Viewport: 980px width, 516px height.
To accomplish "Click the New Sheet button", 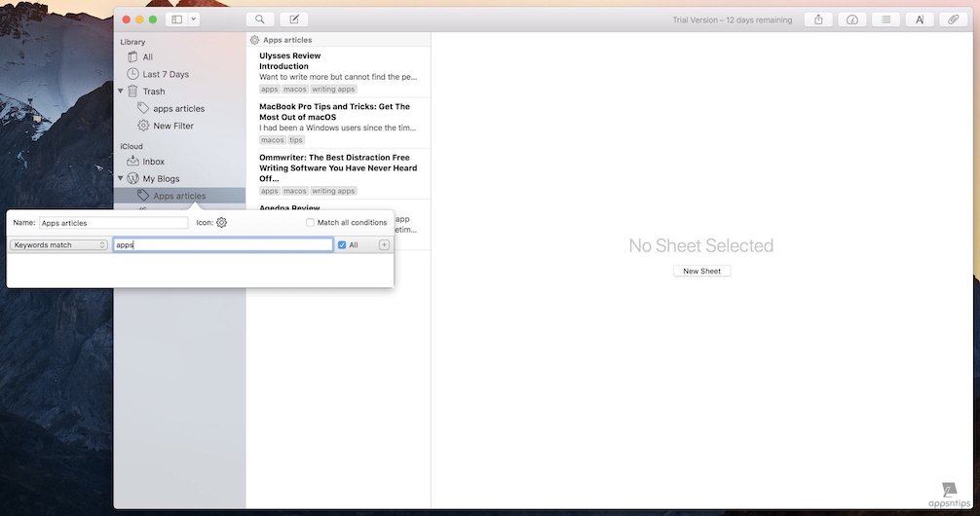I will [701, 271].
